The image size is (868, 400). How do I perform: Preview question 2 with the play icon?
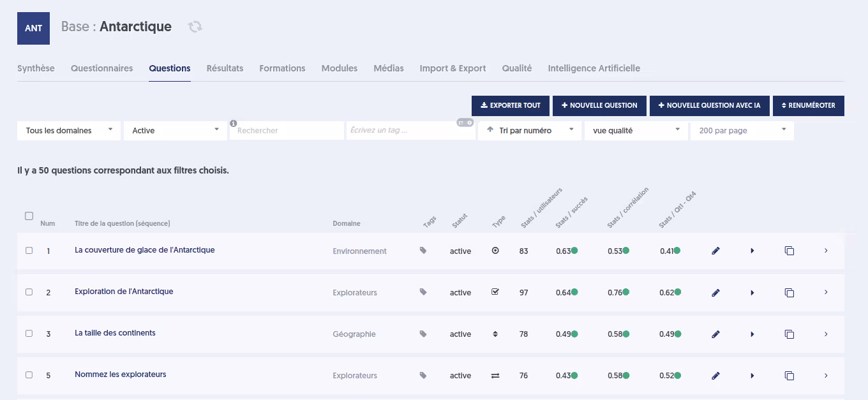point(752,293)
